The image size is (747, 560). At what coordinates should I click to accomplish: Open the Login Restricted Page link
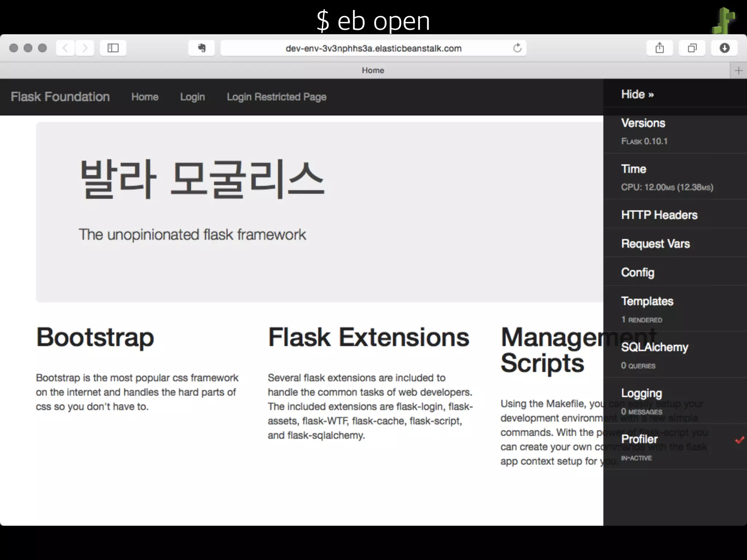276,97
